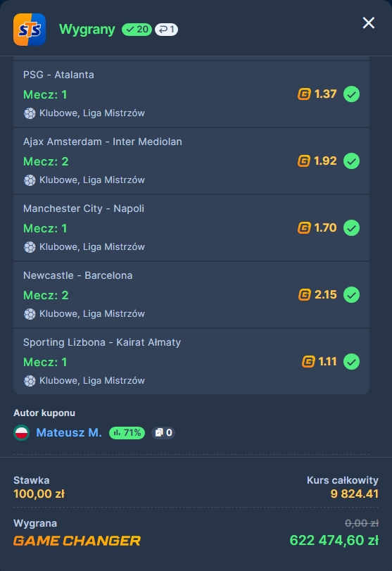
Task: Click the Kurs całkowity value 9 824.41
Action: [355, 494]
